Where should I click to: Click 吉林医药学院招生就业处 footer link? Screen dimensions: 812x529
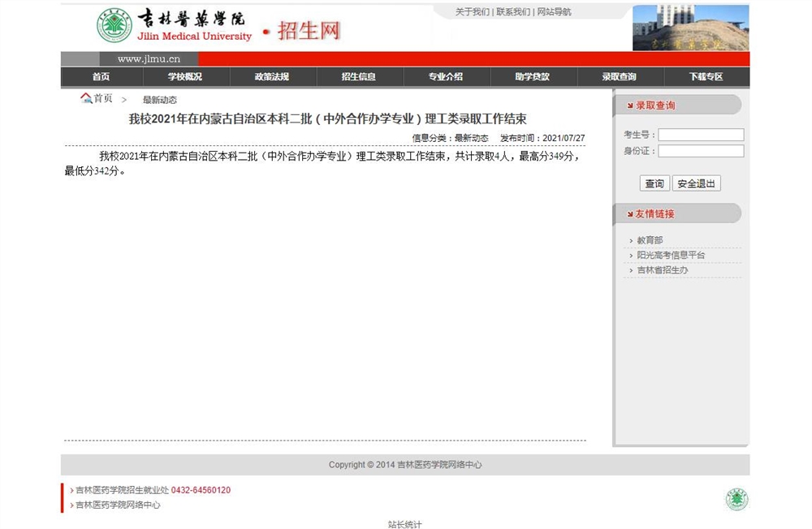123,490
